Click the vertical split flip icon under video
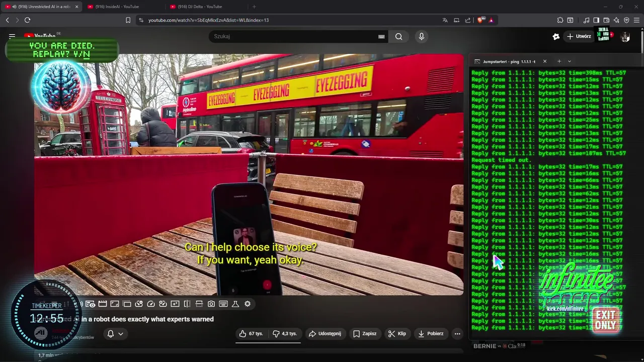 tap(187, 304)
